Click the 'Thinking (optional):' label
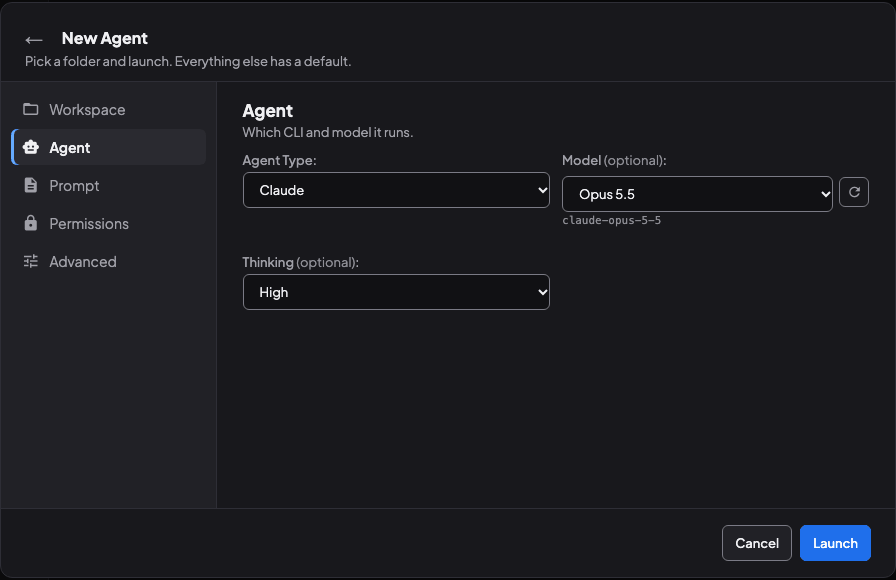Viewport: 896px width, 580px height. [301, 262]
